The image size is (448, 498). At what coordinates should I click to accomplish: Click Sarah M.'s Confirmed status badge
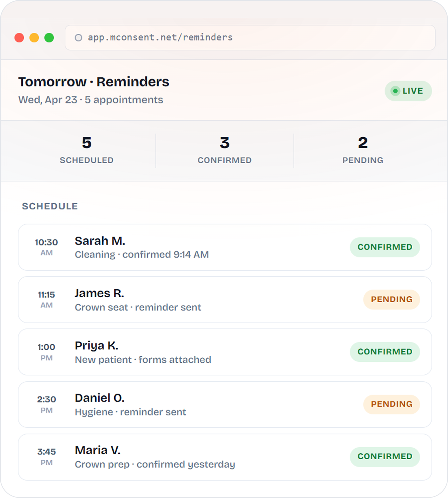click(385, 247)
